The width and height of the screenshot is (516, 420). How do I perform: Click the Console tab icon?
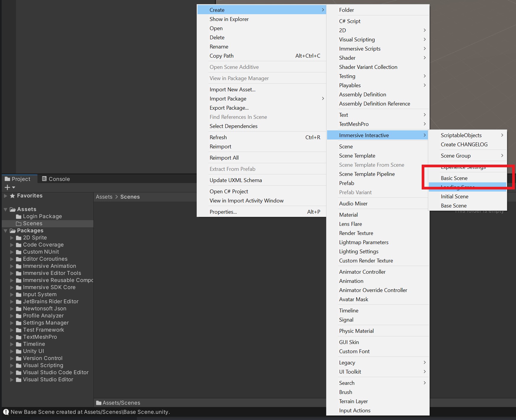[44, 179]
